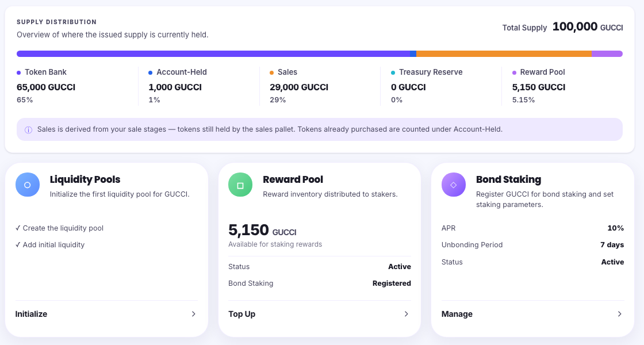This screenshot has width=644, height=345.
Task: Open Manage chevron in Bond Staking card
Action: (x=619, y=314)
